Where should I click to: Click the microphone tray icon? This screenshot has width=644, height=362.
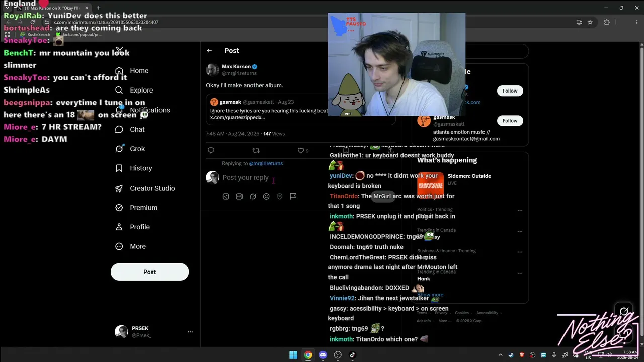554,355
